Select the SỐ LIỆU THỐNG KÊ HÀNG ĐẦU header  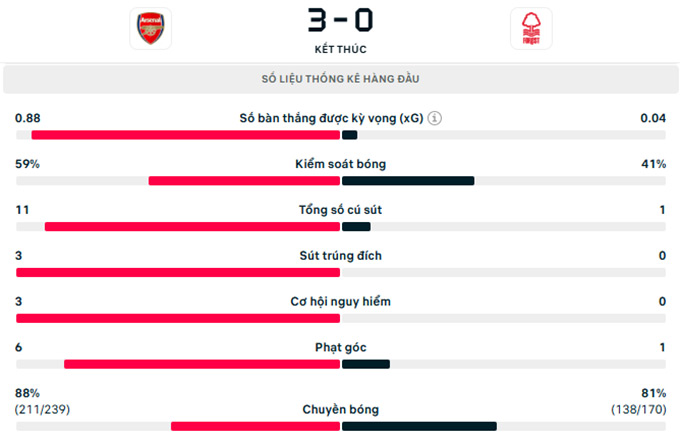pyautogui.click(x=340, y=79)
